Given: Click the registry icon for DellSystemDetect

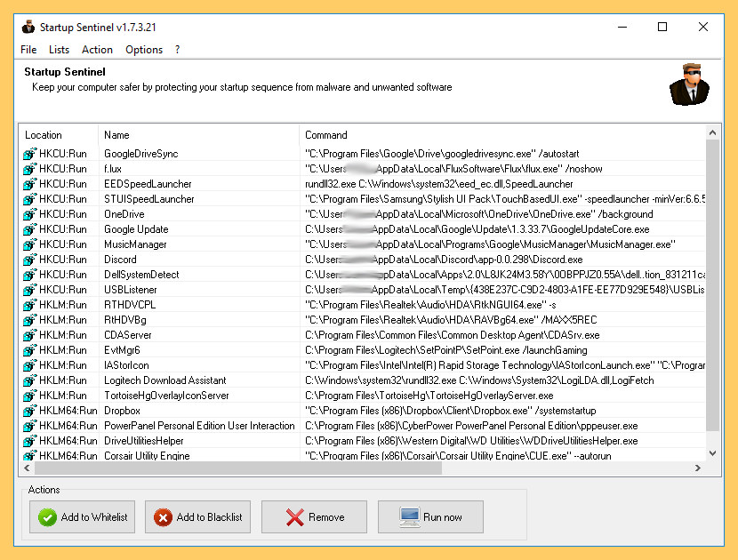Looking at the screenshot, I should click(x=29, y=275).
